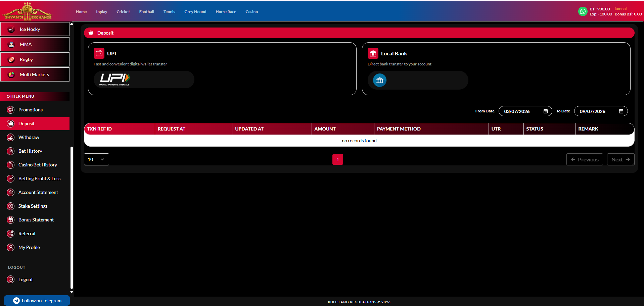The width and height of the screenshot is (644, 306).
Task: Click the sidebar scrollbar thumb
Action: click(72, 218)
